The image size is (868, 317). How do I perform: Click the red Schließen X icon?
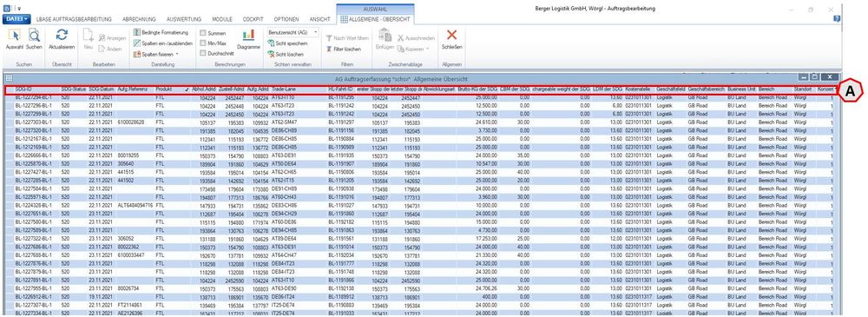pyautogui.click(x=451, y=35)
